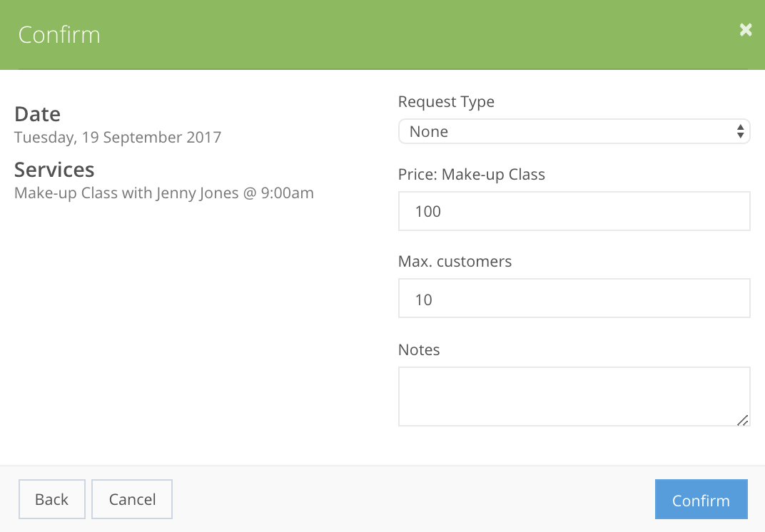Click the Price: Make-up Class input field
This screenshot has width=765, height=532.
click(574, 211)
